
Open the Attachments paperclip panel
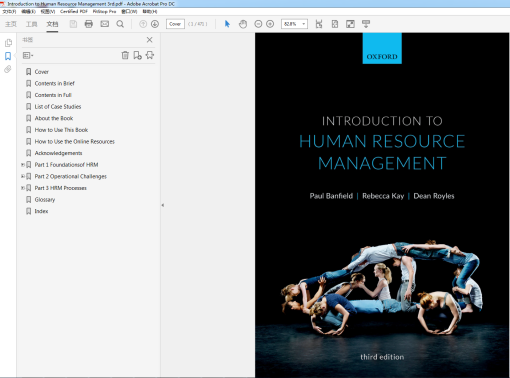(8, 69)
